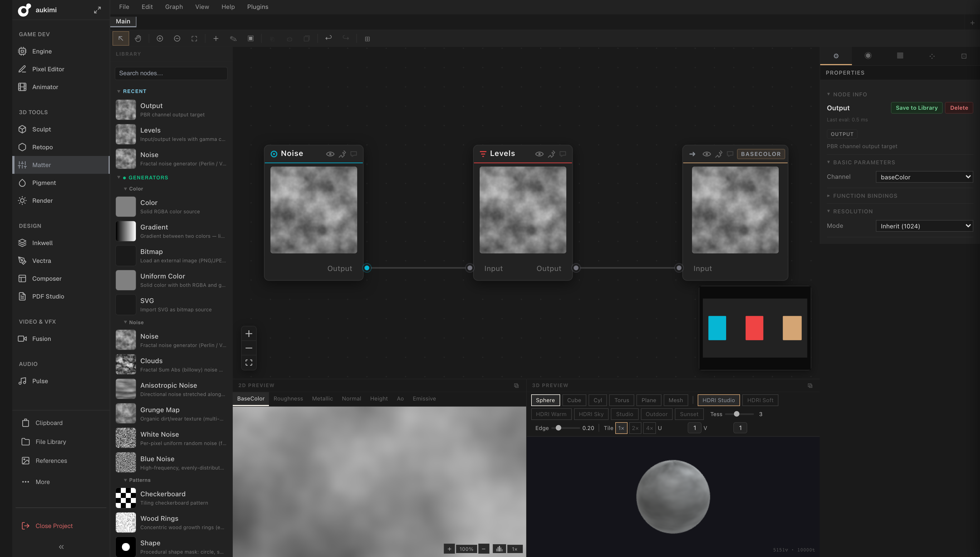Click the zoom in plus-circle toolbar icon
This screenshot has height=557, width=980.
[160, 39]
